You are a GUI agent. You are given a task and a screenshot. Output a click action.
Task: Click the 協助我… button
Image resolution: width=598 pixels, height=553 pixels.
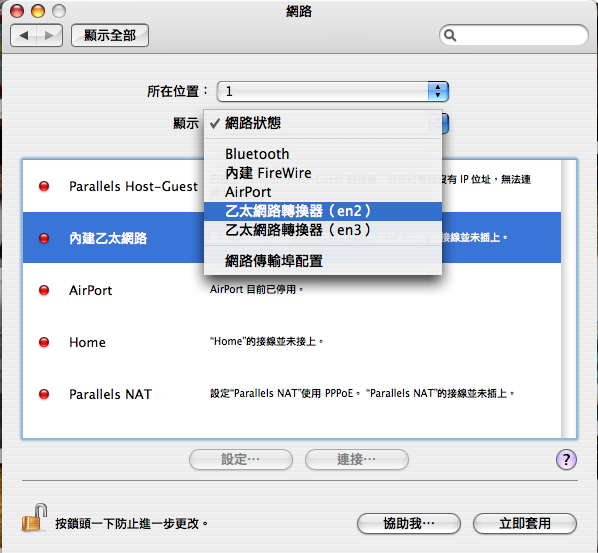pyautogui.click(x=409, y=523)
